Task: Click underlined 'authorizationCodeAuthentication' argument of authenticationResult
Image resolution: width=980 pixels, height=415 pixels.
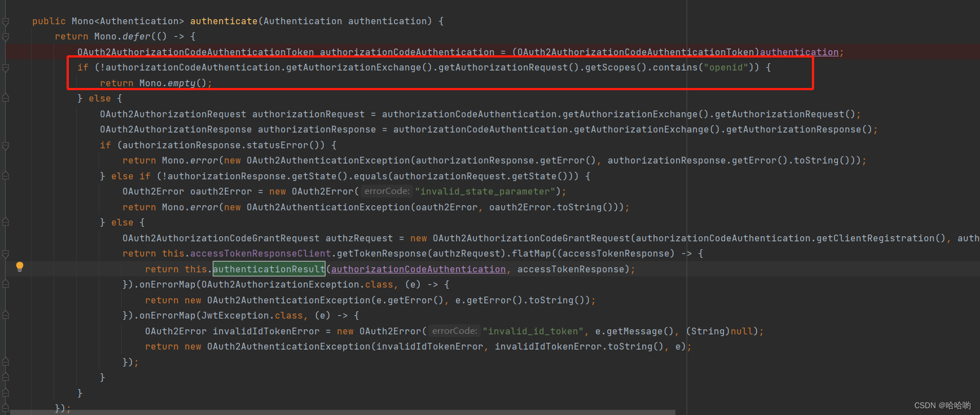Action: [418, 270]
